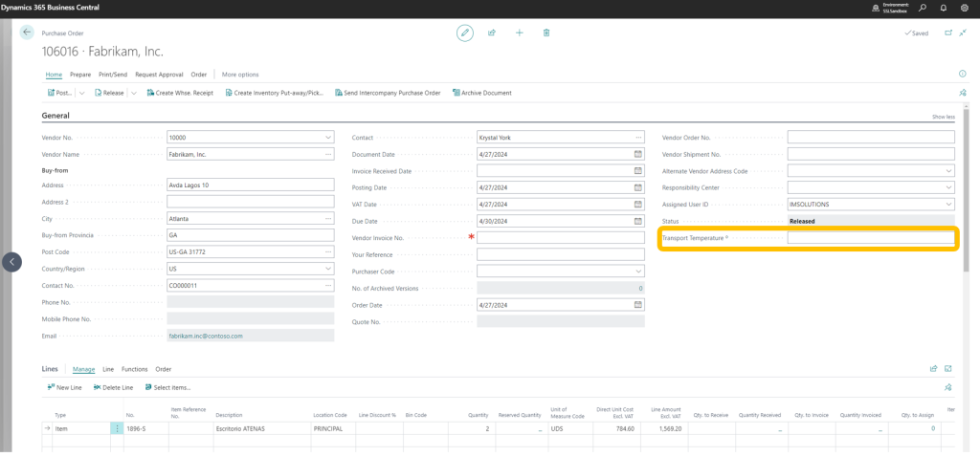This screenshot has width=980, height=457.
Task: Share the Lines section
Action: (934, 369)
